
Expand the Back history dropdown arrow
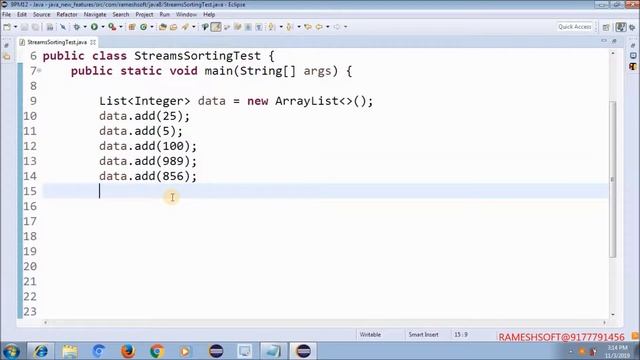(x=328, y=27)
